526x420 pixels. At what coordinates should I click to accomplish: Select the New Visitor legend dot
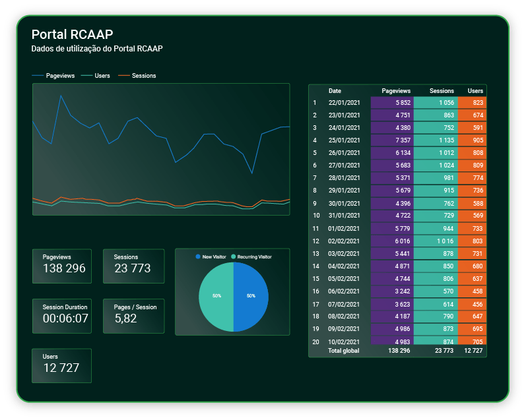click(x=198, y=256)
